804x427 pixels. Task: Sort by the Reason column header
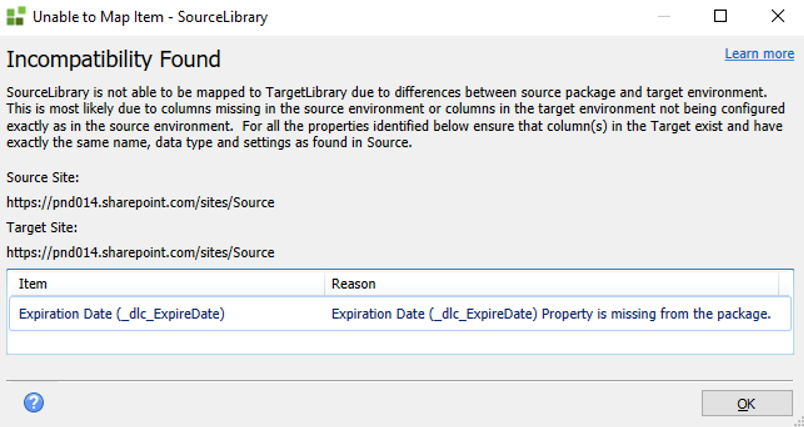pyautogui.click(x=560, y=284)
